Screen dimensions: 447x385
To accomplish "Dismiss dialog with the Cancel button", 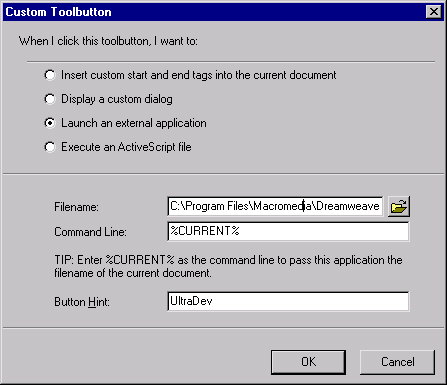I will tap(397, 362).
